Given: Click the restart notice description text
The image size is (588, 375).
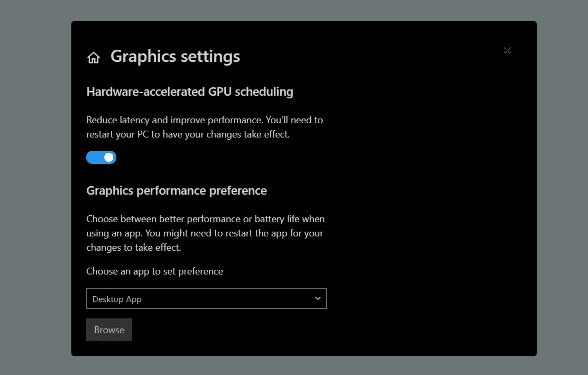Looking at the screenshot, I should coord(204,127).
